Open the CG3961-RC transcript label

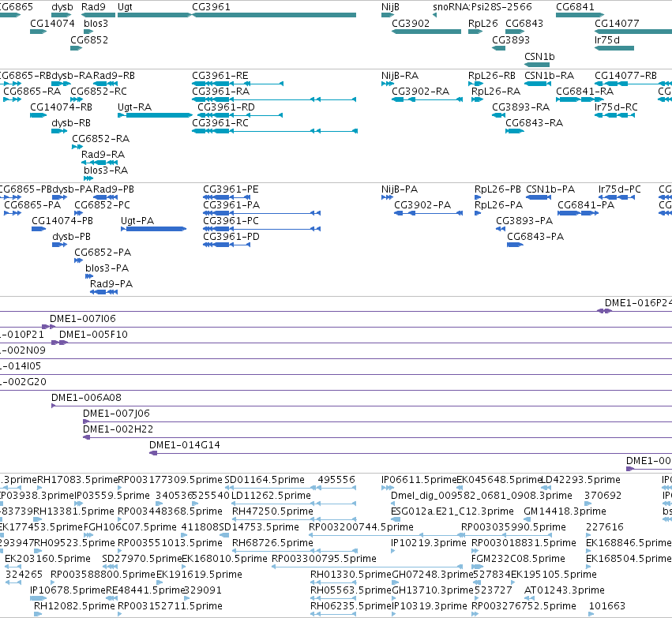[x=220, y=123]
